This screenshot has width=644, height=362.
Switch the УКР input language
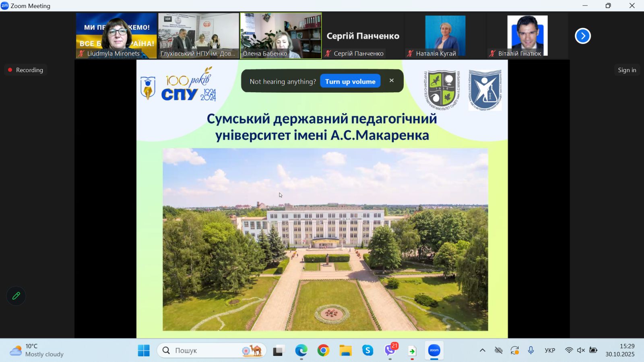click(550, 350)
